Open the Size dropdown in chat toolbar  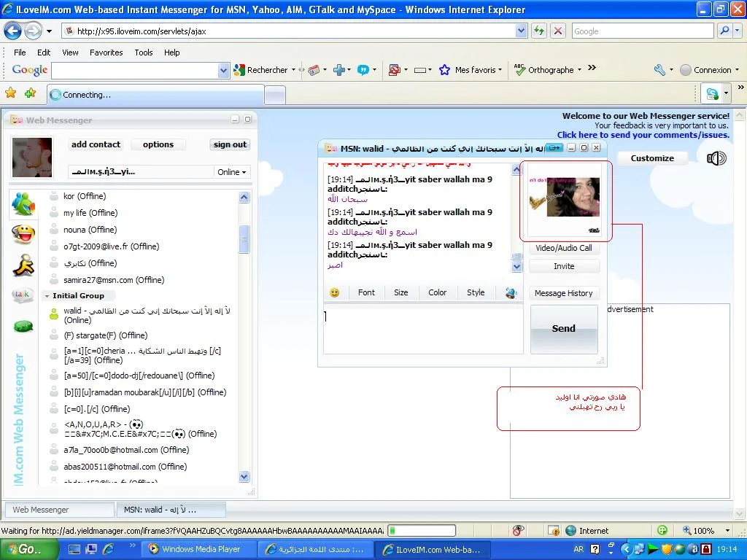point(400,292)
